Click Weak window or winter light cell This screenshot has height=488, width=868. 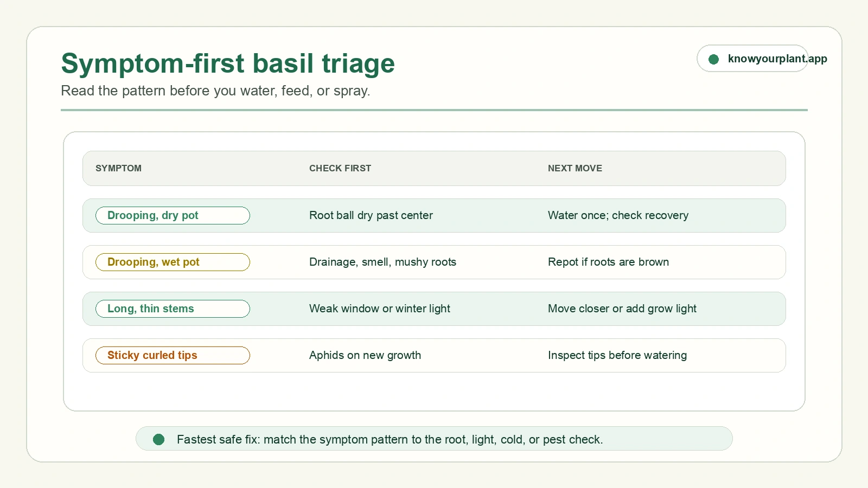pyautogui.click(x=380, y=309)
